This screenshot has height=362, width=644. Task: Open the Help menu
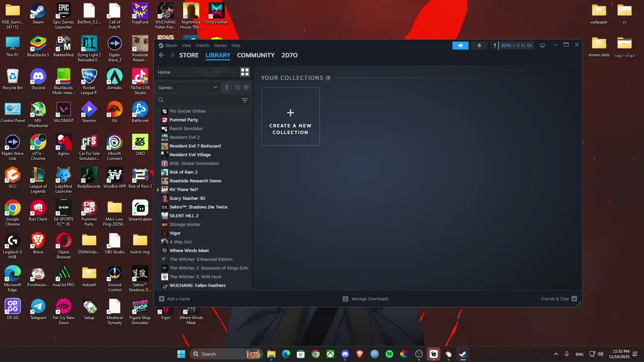(x=236, y=45)
